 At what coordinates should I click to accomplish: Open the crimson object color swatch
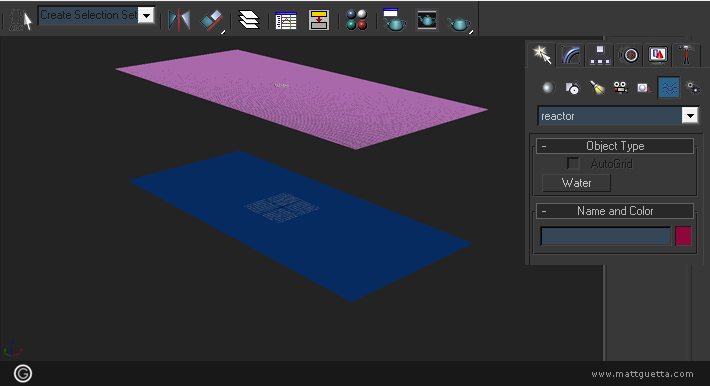tap(683, 236)
